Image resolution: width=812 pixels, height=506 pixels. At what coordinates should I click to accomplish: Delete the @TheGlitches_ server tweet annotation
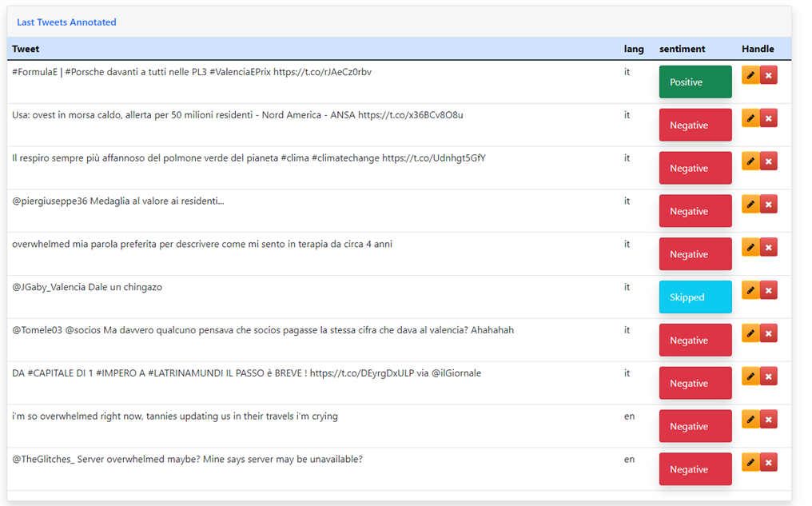click(769, 462)
